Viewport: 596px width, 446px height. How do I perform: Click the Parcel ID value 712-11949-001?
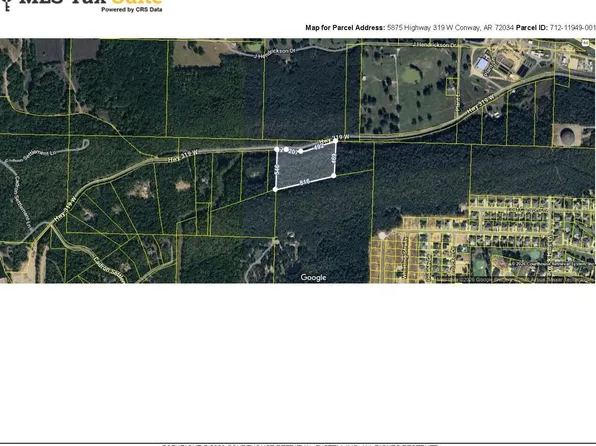click(x=572, y=28)
